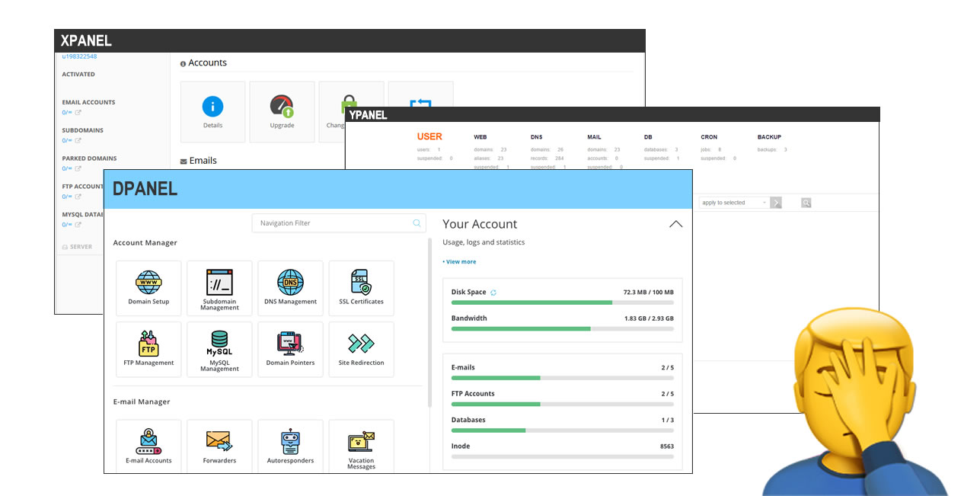Click the Upgrade gauge icon in XPANEL

[x=282, y=107]
